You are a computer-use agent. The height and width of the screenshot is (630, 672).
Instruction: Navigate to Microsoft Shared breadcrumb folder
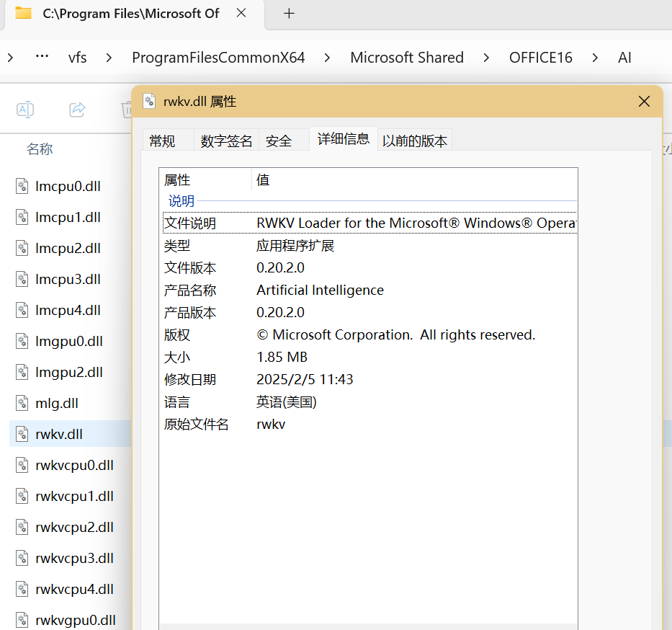407,58
